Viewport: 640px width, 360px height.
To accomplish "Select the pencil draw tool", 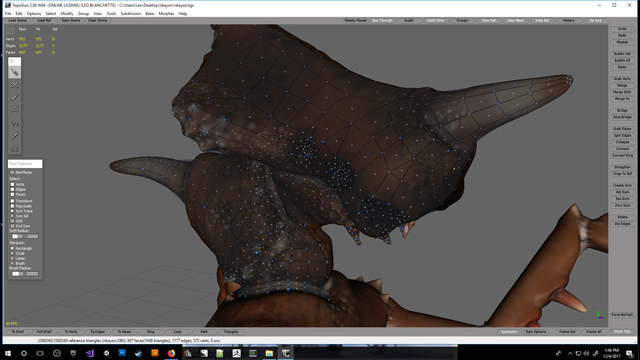I will [x=15, y=98].
